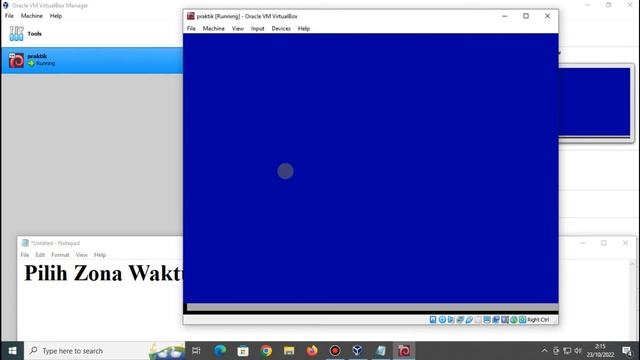Click the hard disk activity indicator icon
The width and height of the screenshot is (640, 360).
click(433, 320)
